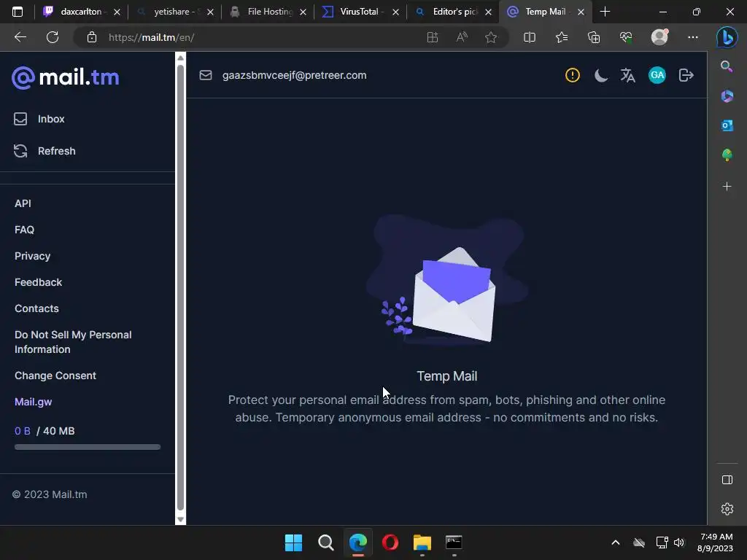
Task: Open the Inbox folder
Action: tap(39, 119)
